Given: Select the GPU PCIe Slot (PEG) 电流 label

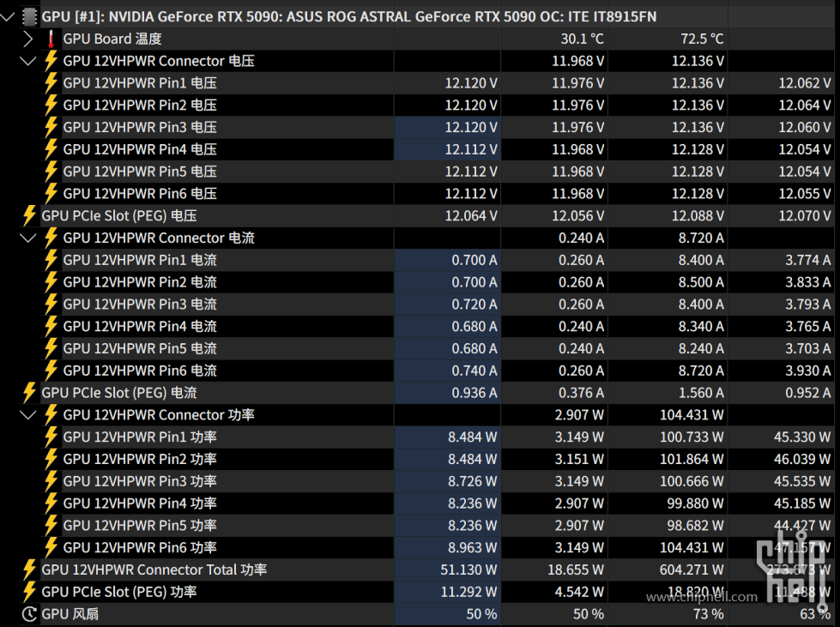Looking at the screenshot, I should click(119, 393).
